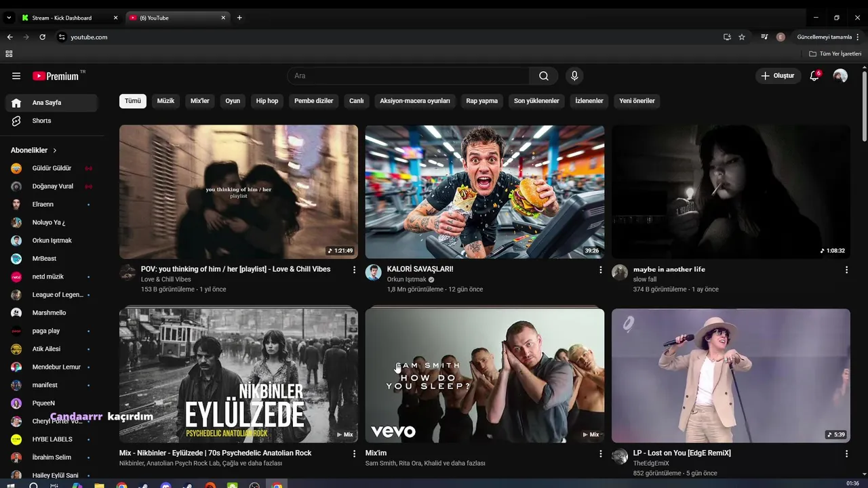Open the Chrome profile icon

781,37
